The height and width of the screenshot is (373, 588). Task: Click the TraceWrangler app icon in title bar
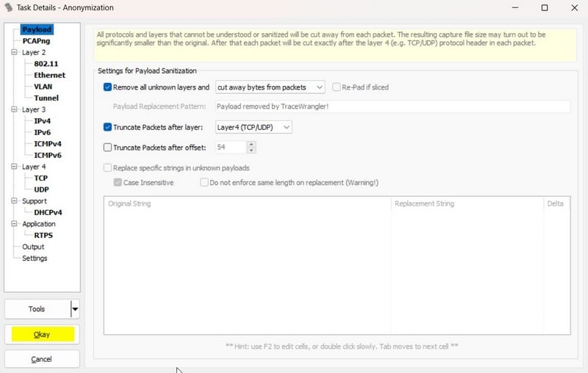(x=8, y=7)
